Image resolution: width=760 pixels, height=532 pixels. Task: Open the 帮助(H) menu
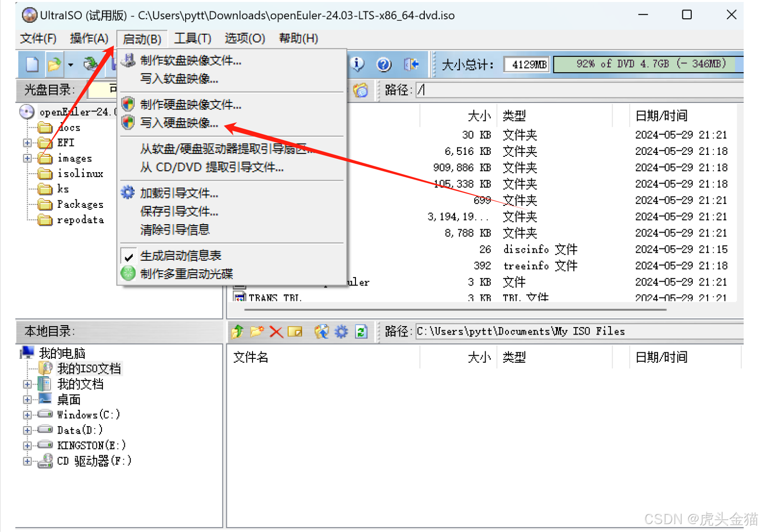[299, 38]
